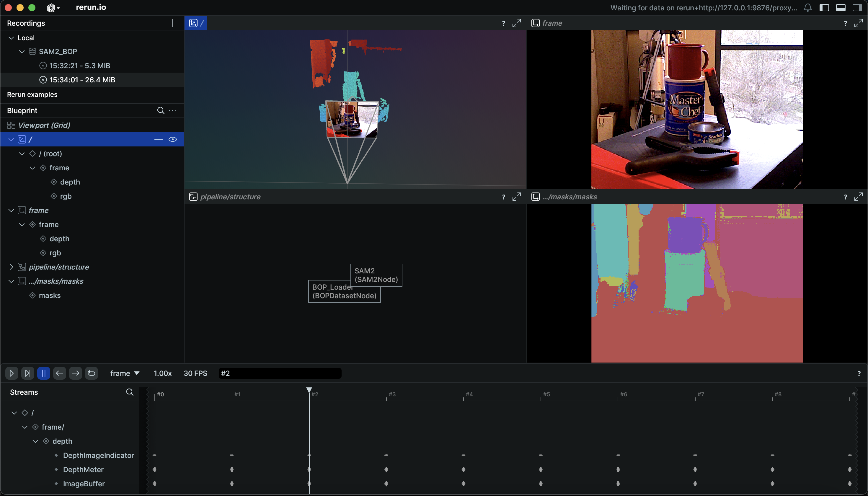Open the notifications bell
868x496 pixels.
tap(808, 7)
